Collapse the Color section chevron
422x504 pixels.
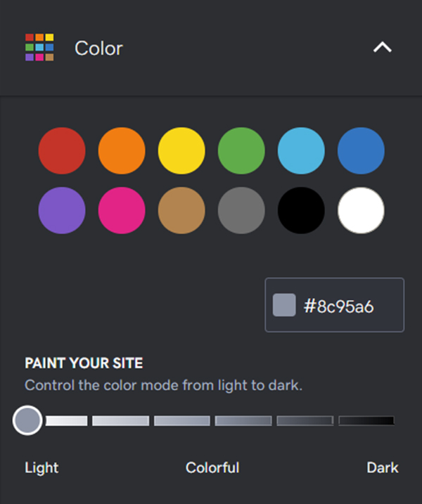[x=382, y=48]
